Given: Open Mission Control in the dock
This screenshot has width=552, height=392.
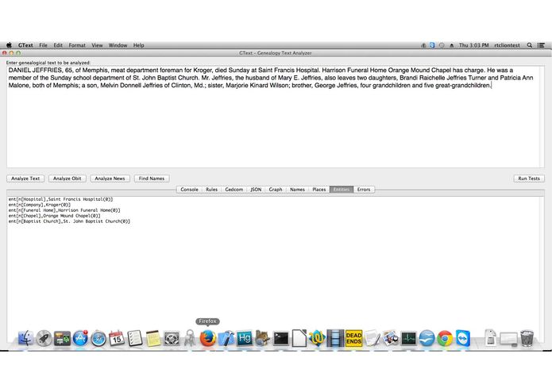Looking at the screenshot, I should (62, 338).
